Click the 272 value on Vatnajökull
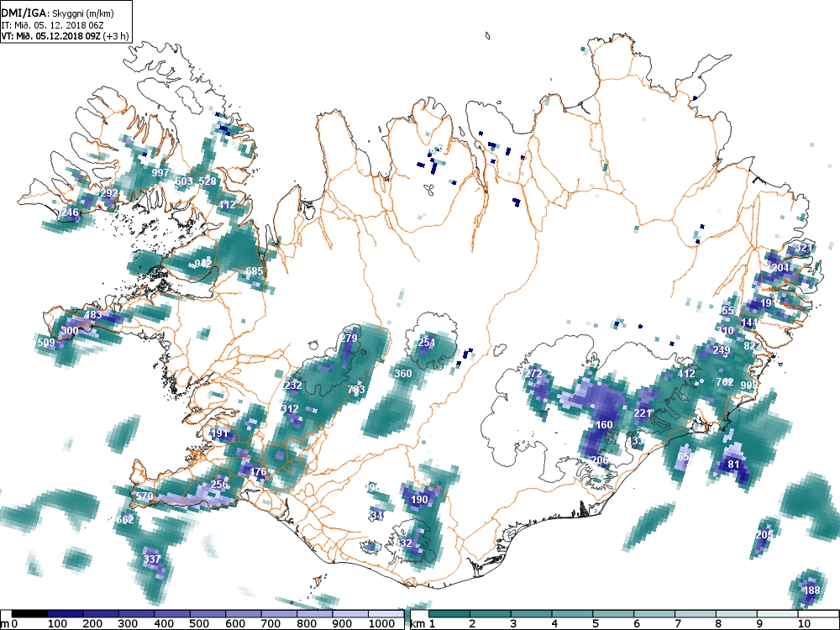The image size is (840, 630). coord(533,374)
